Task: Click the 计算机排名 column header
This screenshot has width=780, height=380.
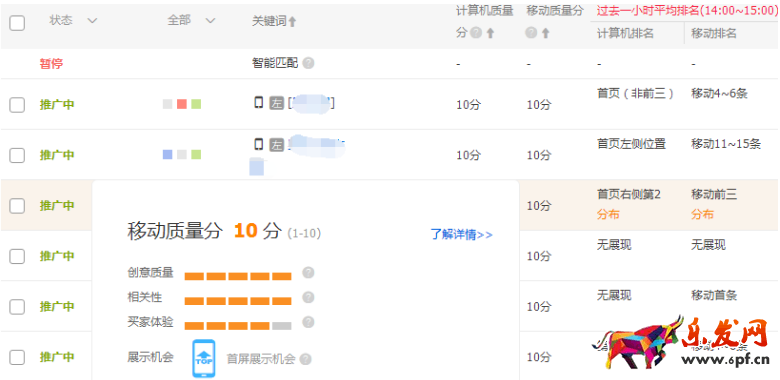Action: [x=625, y=33]
